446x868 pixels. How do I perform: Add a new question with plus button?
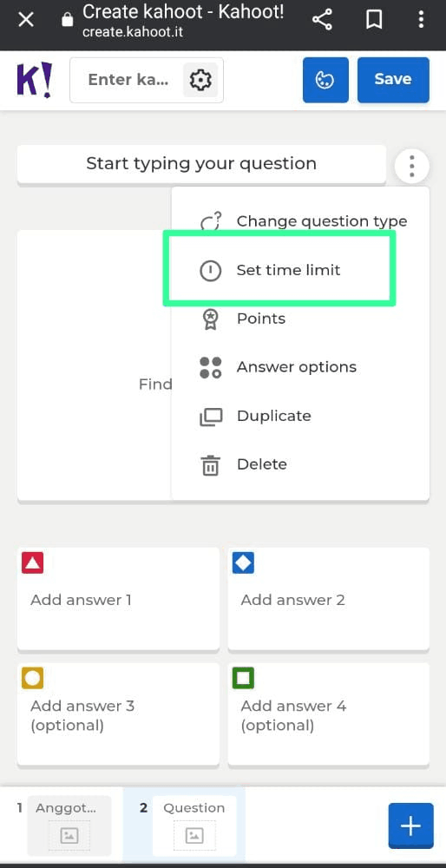(x=410, y=826)
